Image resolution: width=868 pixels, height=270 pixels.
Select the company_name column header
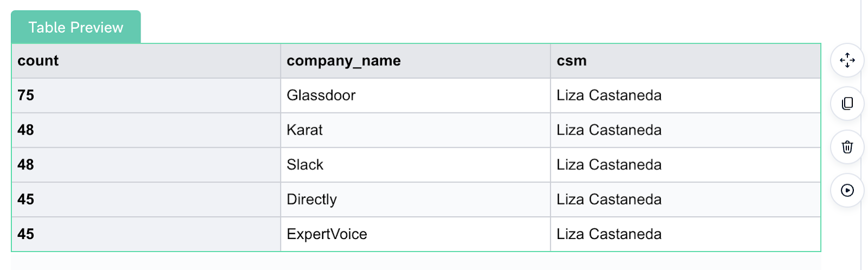point(416,61)
